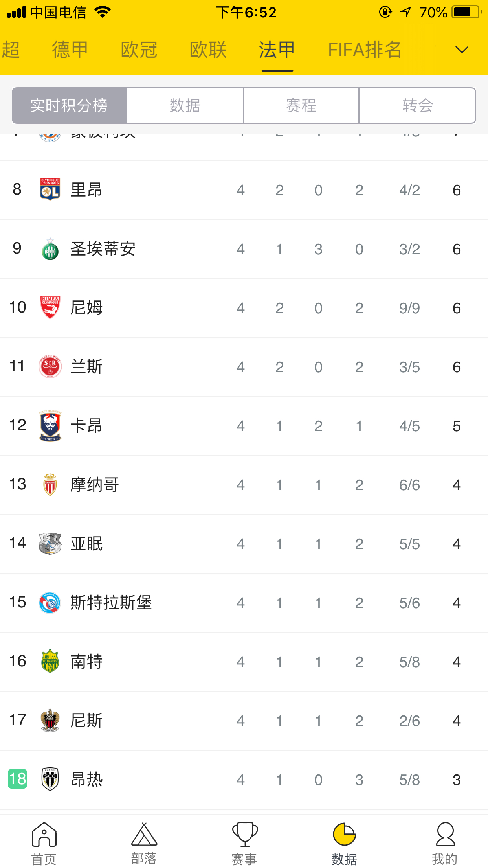Select the 赛程 segment
Viewport: 488px width, 868px height.
pos(301,106)
